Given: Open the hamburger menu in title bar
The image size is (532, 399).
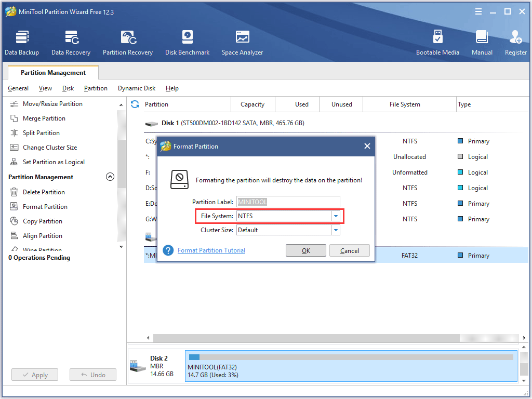Looking at the screenshot, I should 478,12.
